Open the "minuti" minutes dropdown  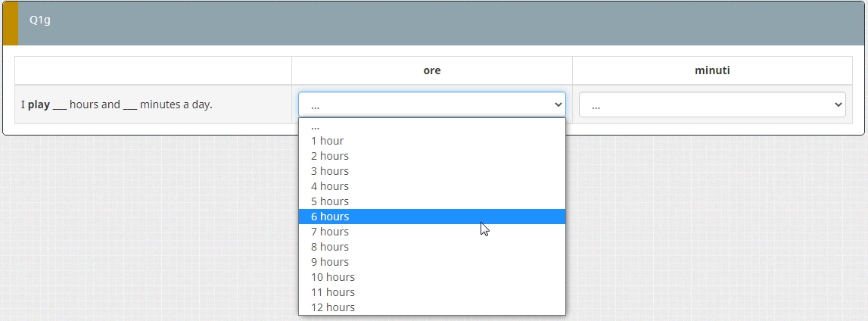click(711, 105)
